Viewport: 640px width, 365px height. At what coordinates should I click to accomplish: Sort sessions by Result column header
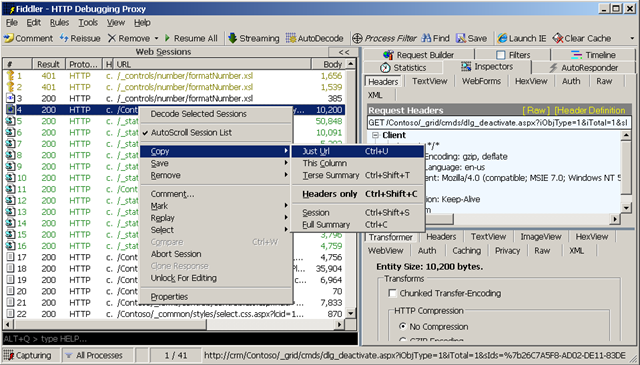coord(49,64)
